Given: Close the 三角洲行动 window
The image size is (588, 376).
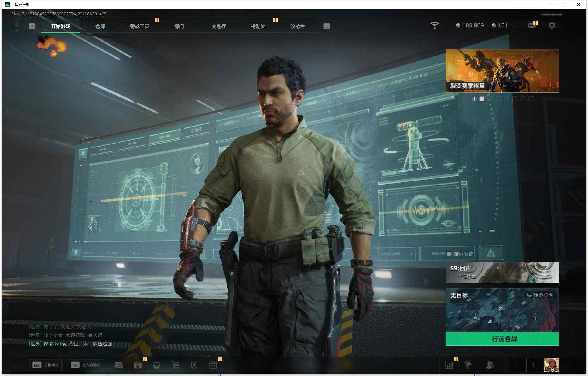Looking at the screenshot, I should 579,5.
